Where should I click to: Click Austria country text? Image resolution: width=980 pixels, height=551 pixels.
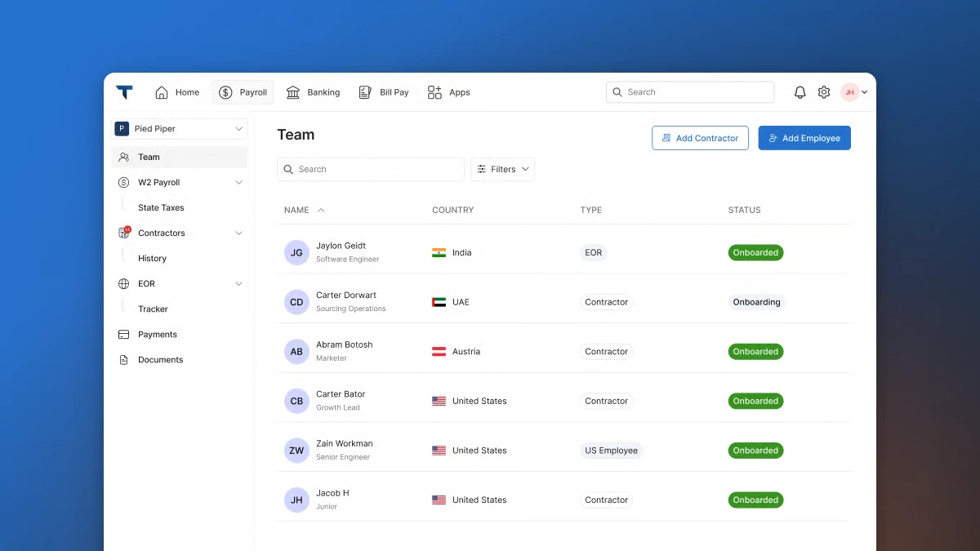[466, 351]
